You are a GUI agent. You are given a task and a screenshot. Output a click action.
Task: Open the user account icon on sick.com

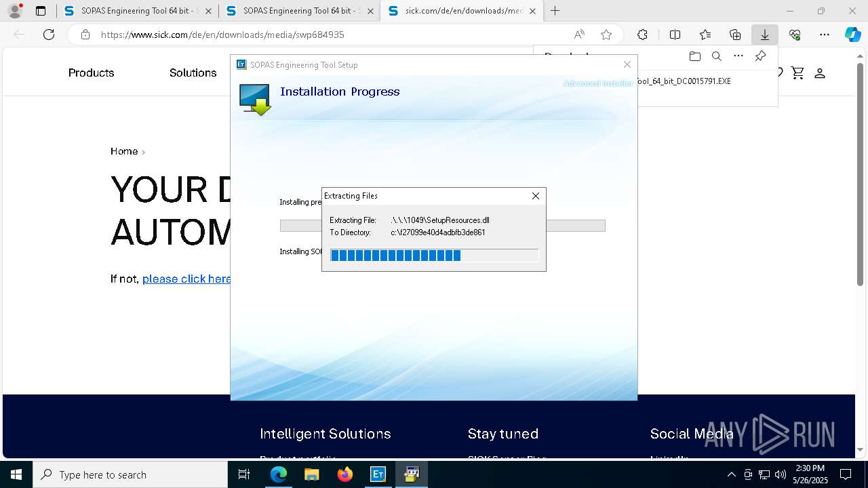click(x=819, y=73)
